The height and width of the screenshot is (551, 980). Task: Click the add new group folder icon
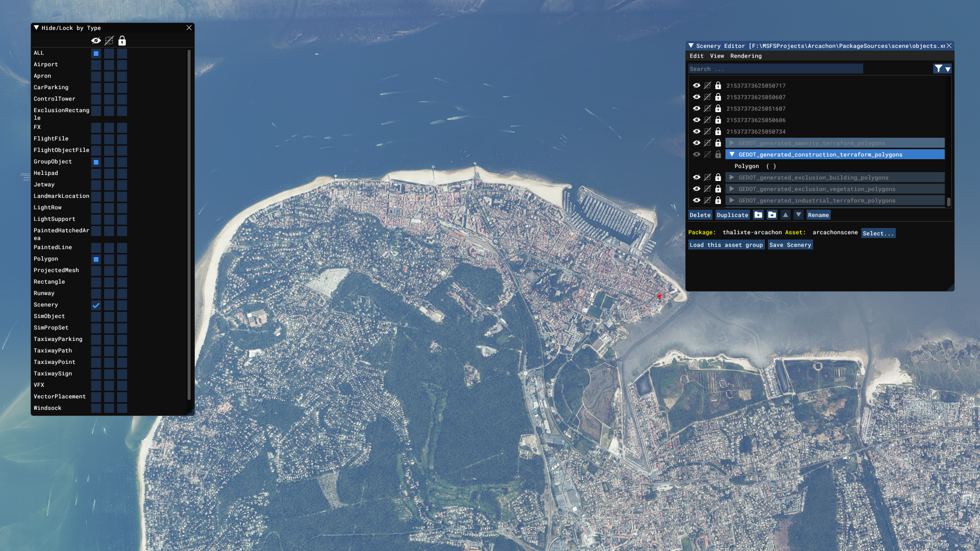coord(758,215)
